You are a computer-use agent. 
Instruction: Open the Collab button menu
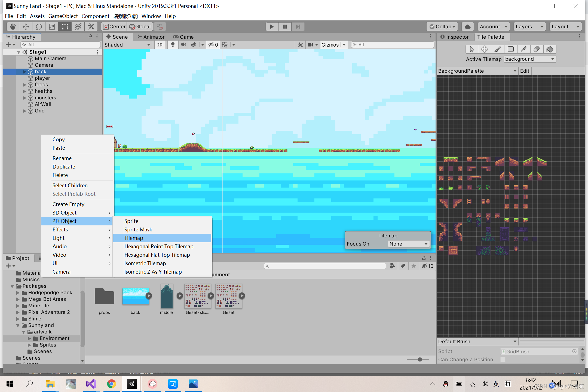tap(442, 26)
